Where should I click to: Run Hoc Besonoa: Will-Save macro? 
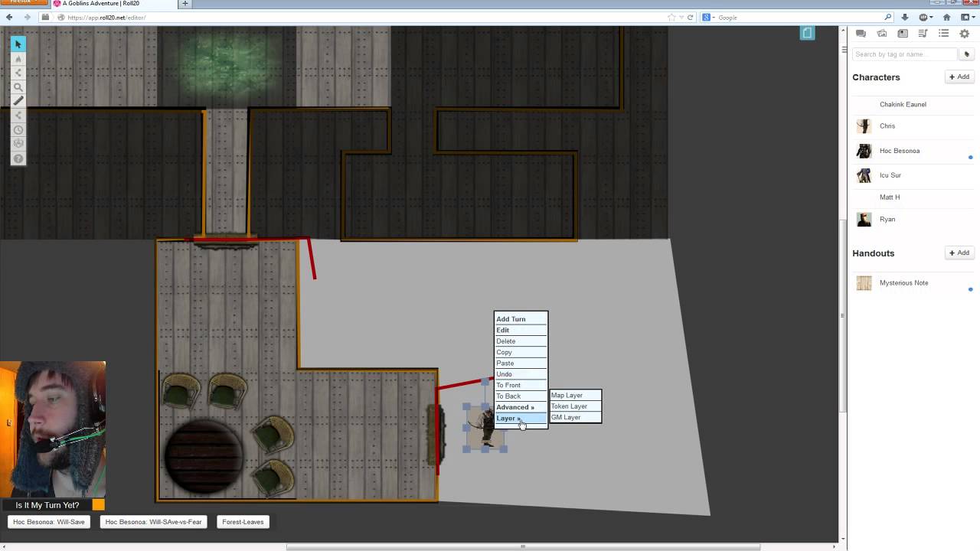point(49,522)
